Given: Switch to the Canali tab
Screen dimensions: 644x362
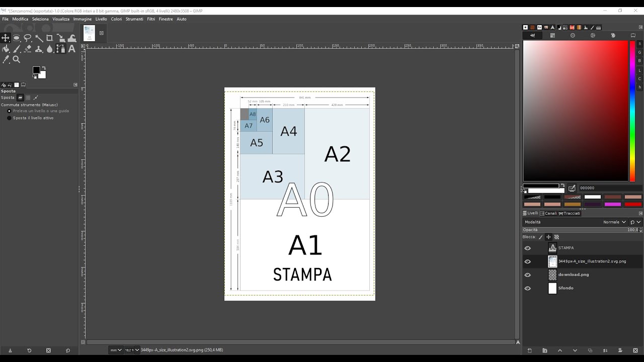Looking at the screenshot, I should (548, 213).
